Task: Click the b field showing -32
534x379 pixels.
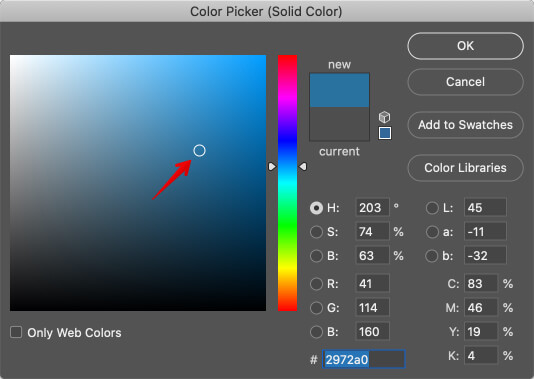Action: [485, 255]
